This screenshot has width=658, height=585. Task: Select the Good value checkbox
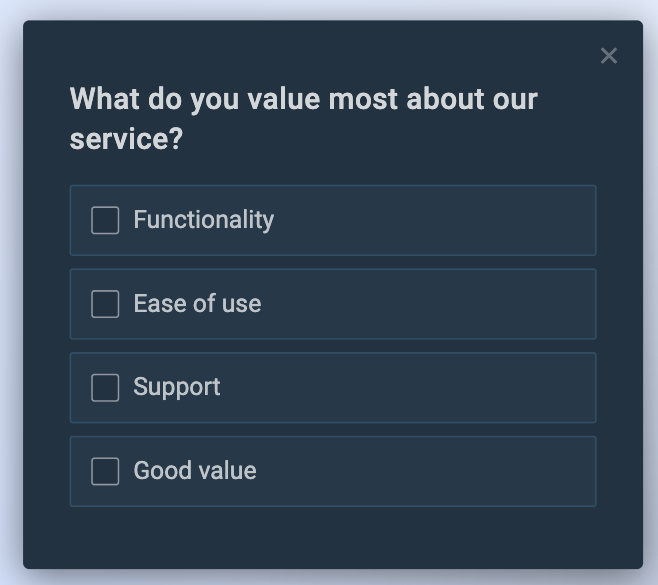pyautogui.click(x=105, y=471)
